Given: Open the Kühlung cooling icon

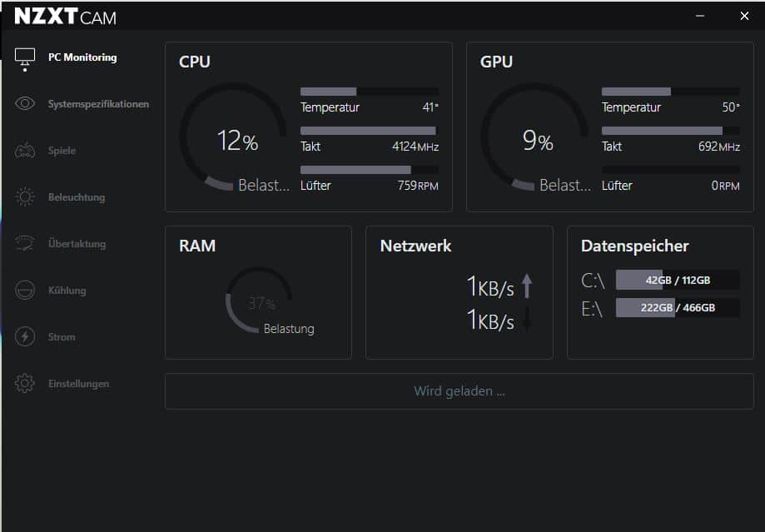Looking at the screenshot, I should pyautogui.click(x=25, y=291).
